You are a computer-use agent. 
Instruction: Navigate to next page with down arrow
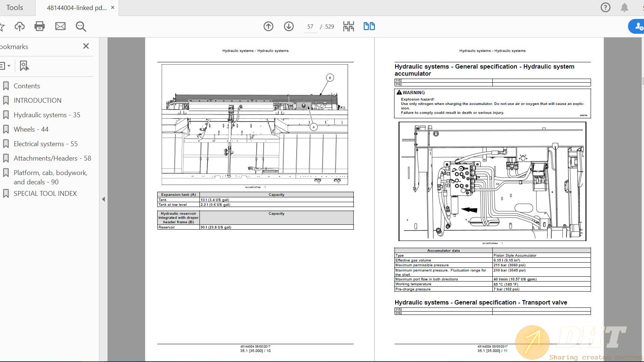point(289,26)
